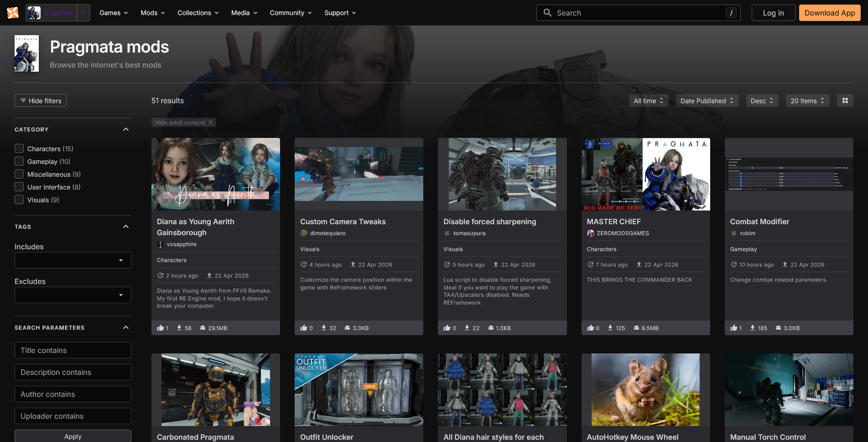Collapse the Category filter section

(x=126, y=129)
